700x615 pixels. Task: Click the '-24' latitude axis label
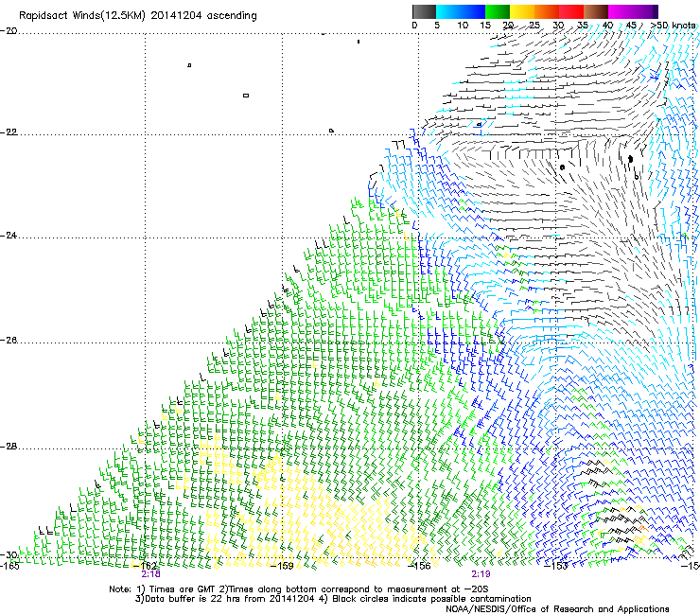tap(9, 236)
